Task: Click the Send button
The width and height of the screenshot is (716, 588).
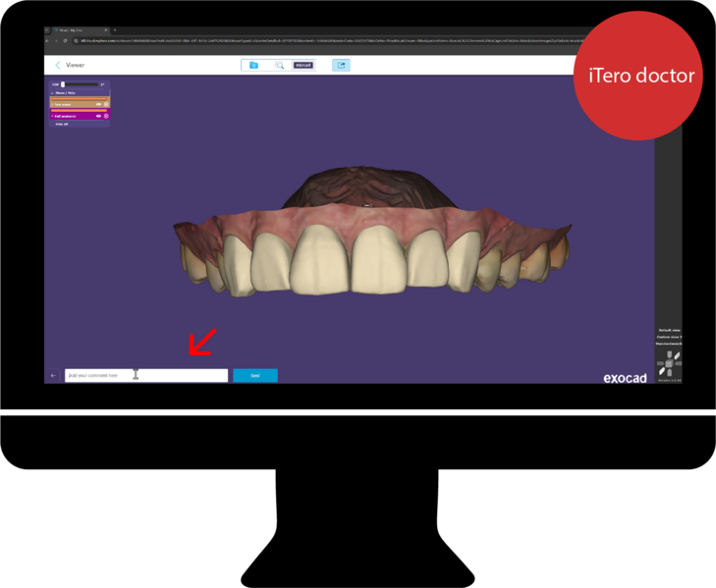Action: [255, 376]
